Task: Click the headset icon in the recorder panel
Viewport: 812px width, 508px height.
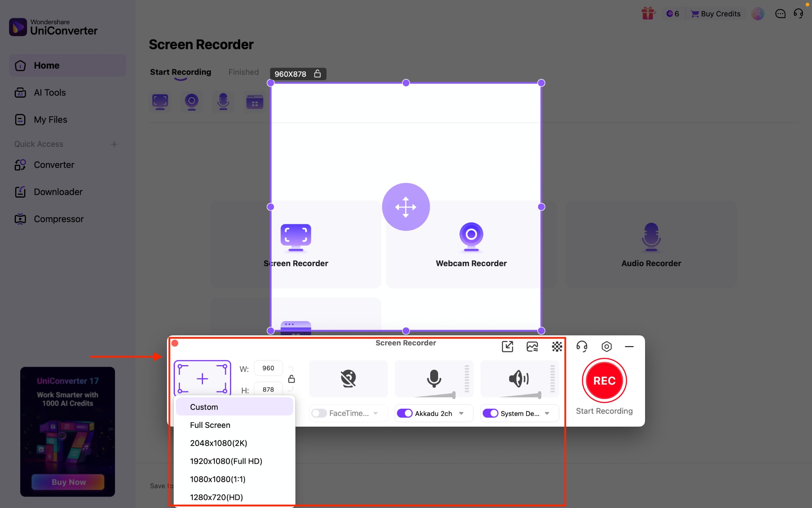Action: [582, 346]
